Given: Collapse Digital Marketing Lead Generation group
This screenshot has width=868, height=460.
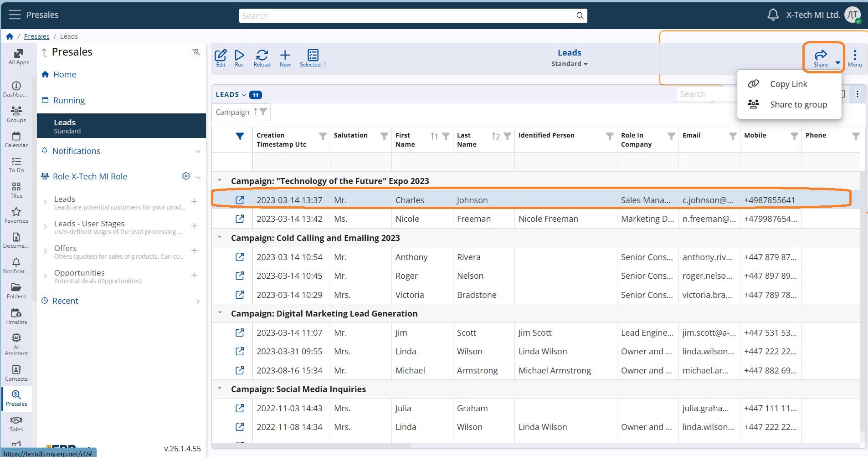Looking at the screenshot, I should [220, 313].
